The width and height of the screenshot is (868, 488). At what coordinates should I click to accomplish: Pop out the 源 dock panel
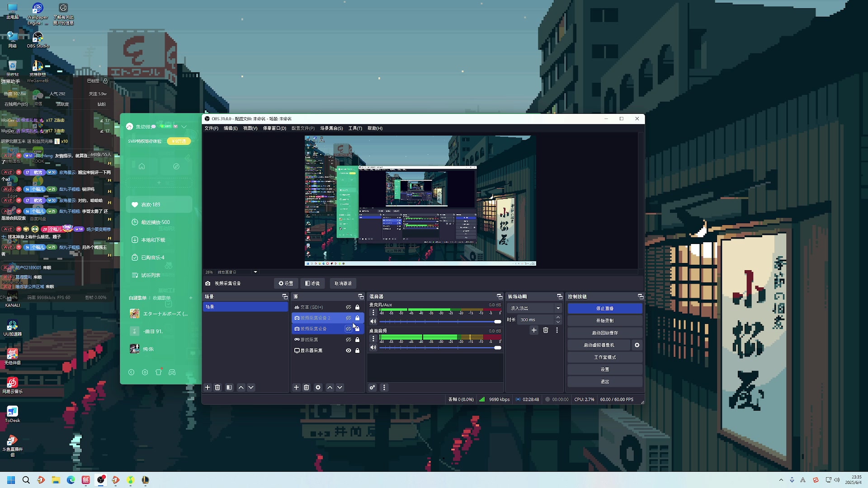[x=361, y=296]
